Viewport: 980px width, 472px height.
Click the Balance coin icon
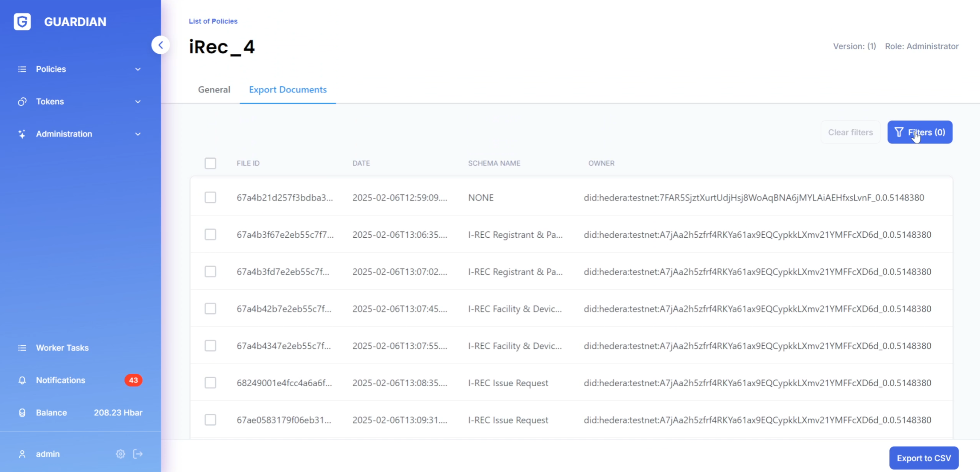pyautogui.click(x=22, y=413)
